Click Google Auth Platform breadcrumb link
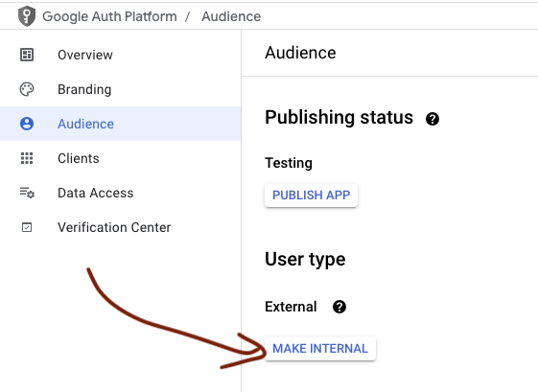The image size is (538, 392). 109,16
